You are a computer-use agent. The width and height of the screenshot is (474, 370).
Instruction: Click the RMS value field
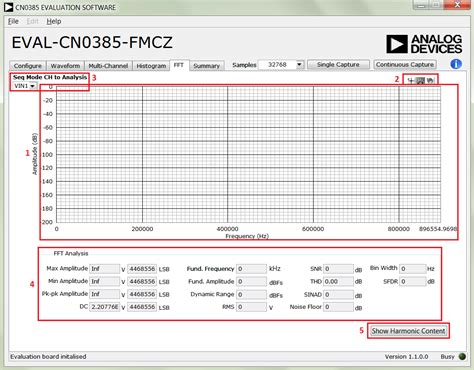tap(252, 307)
